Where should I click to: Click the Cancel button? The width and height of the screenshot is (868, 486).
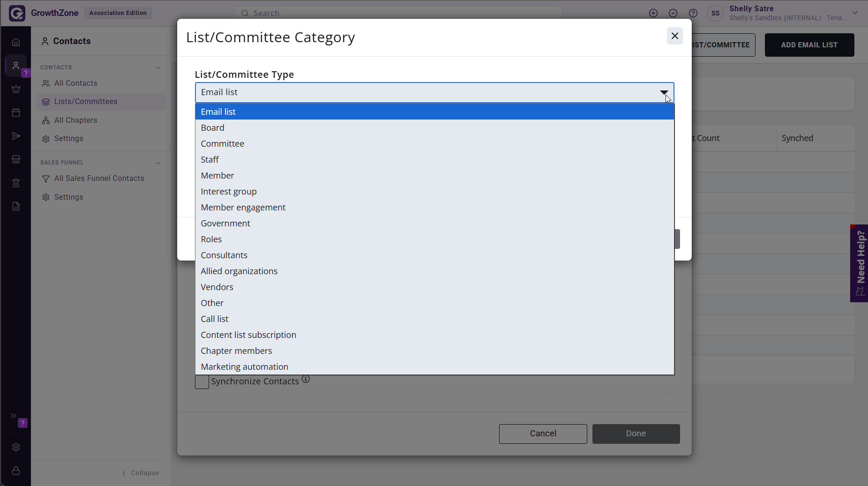[543, 434]
